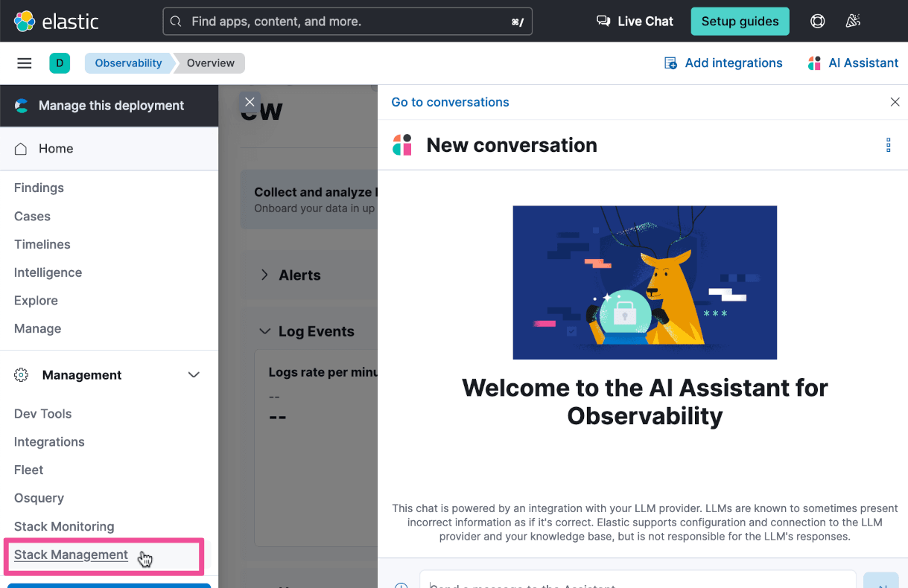Open the help lifebuoy icon
This screenshot has width=908, height=588.
(817, 22)
